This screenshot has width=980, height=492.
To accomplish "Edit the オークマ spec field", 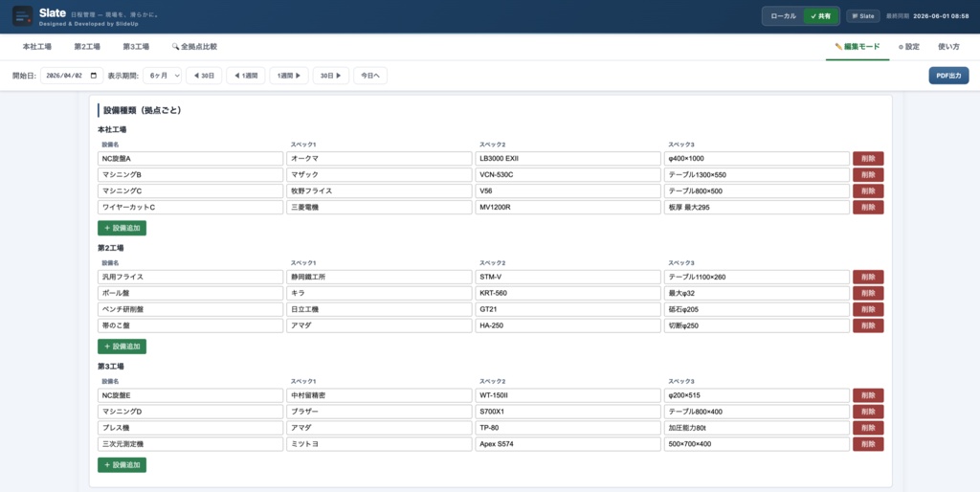I will coord(379,159).
